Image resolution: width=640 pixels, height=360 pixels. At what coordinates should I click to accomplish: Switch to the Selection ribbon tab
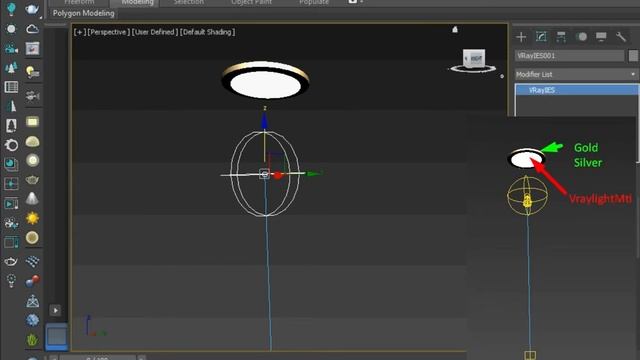189,2
